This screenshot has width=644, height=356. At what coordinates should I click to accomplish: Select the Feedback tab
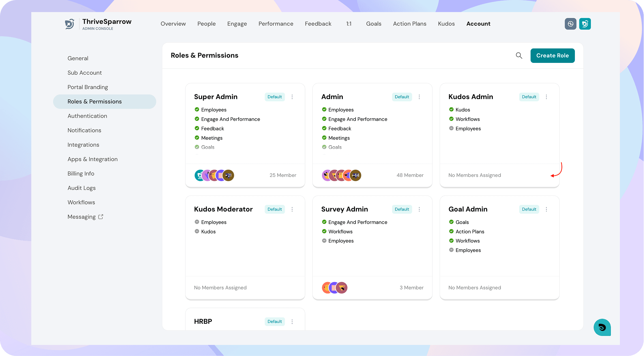[x=318, y=24]
